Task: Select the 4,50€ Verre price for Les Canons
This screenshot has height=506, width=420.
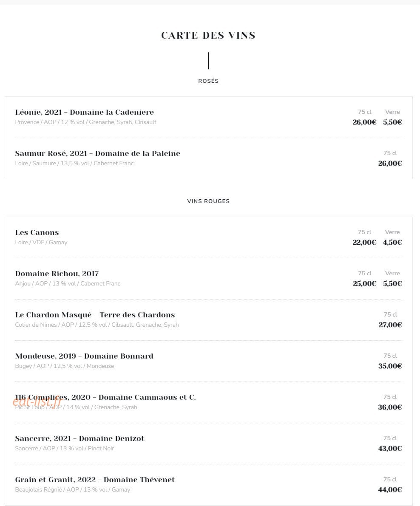Action: [392, 242]
